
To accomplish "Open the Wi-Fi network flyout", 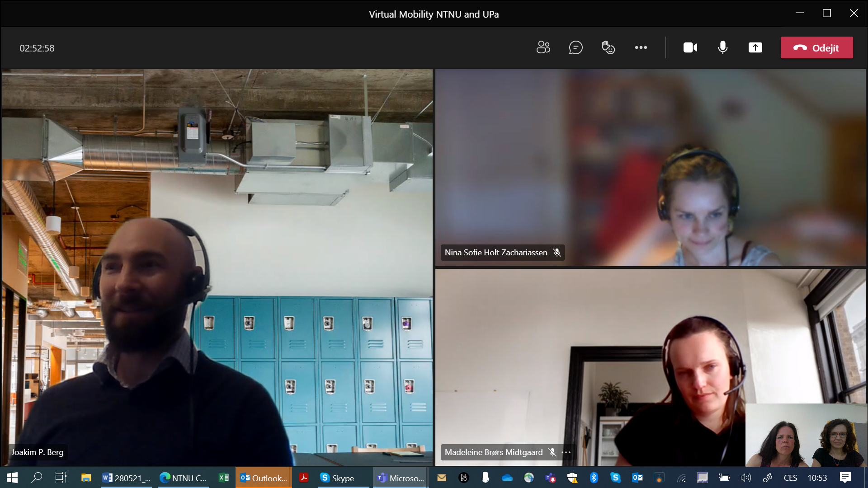I will coord(681,478).
